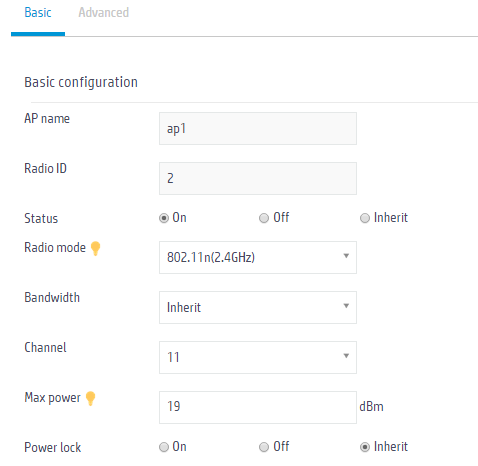
Task: Switch to the Advanced tab
Action: coord(104,13)
